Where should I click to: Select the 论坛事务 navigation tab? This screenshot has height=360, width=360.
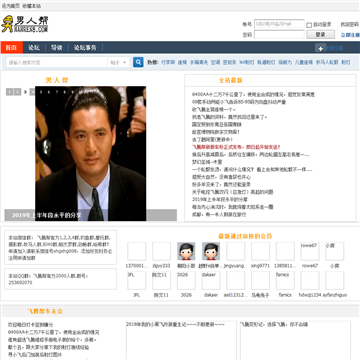[85, 48]
